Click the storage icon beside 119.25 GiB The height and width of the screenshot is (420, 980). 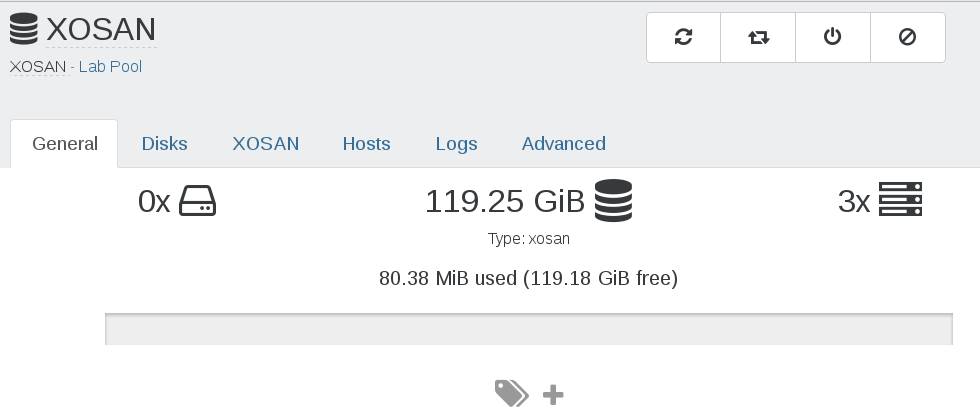(613, 200)
